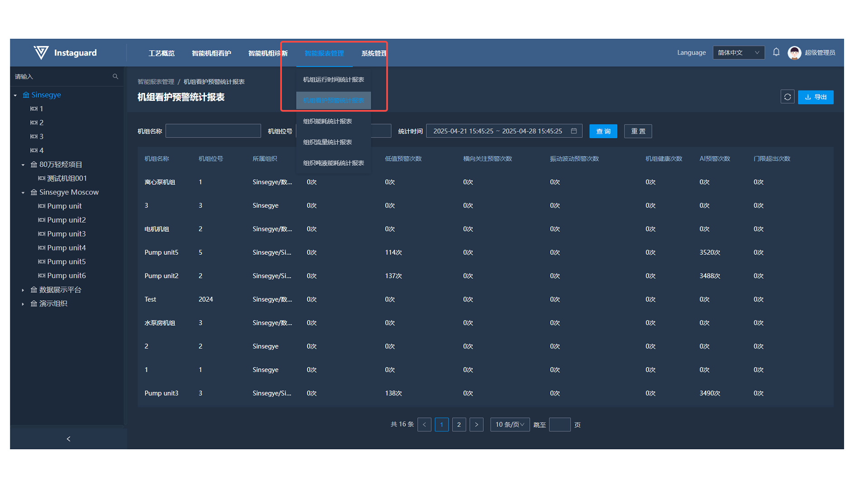Image resolution: width=868 pixels, height=488 pixels.
Task: Click the notification bell icon
Action: (776, 52)
